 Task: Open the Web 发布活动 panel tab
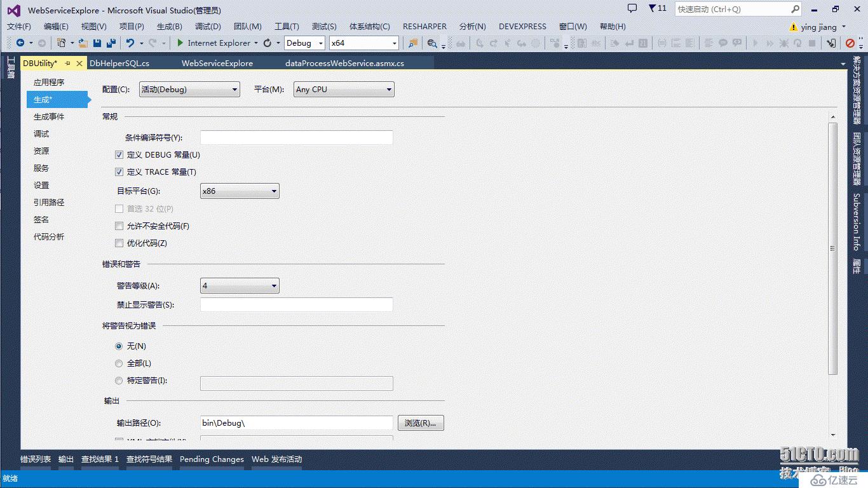276,459
